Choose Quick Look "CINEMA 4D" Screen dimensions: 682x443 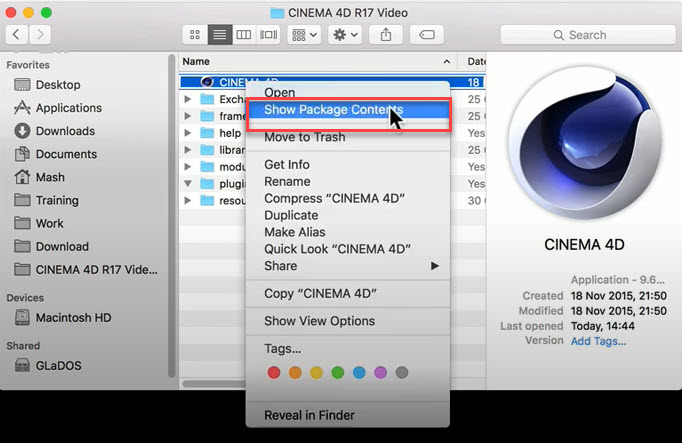pos(348,249)
